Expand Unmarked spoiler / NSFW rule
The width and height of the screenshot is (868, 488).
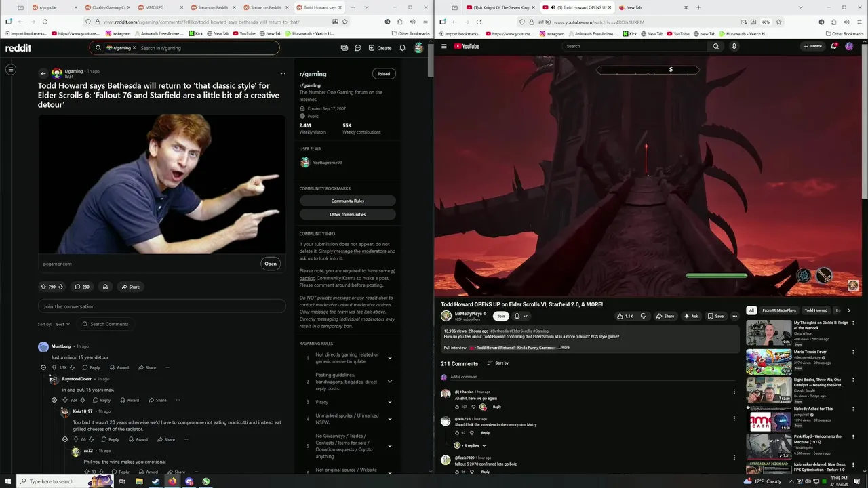coord(389,418)
